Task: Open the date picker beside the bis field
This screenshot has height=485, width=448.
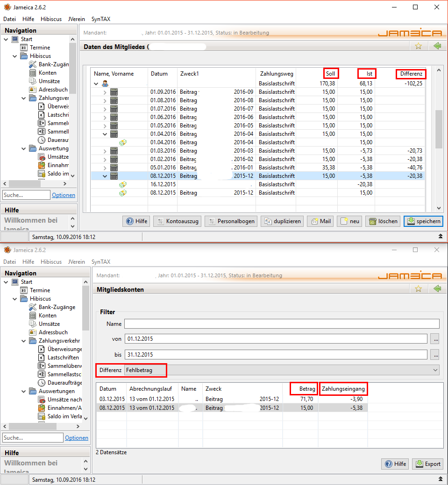Action: click(435, 354)
